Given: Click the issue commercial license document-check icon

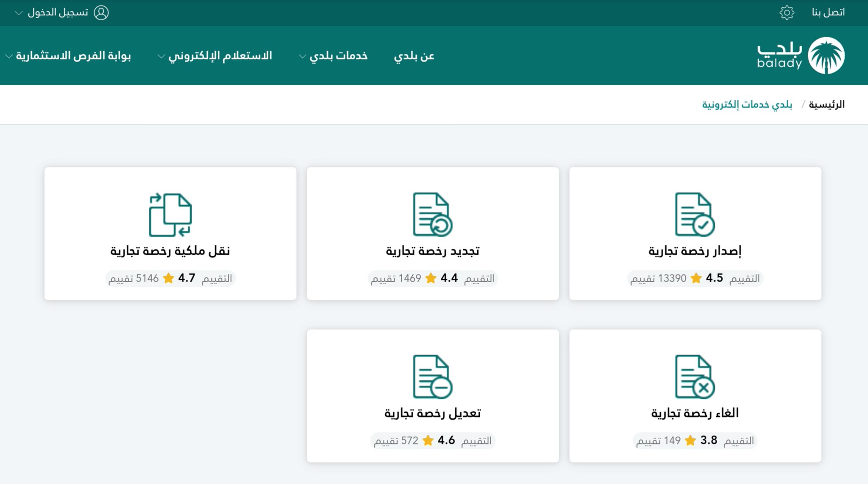Looking at the screenshot, I should (x=694, y=215).
